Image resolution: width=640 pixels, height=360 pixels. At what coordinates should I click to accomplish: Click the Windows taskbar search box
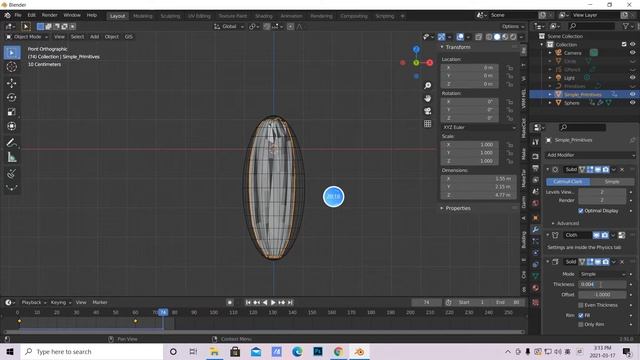pyautogui.click(x=92, y=351)
